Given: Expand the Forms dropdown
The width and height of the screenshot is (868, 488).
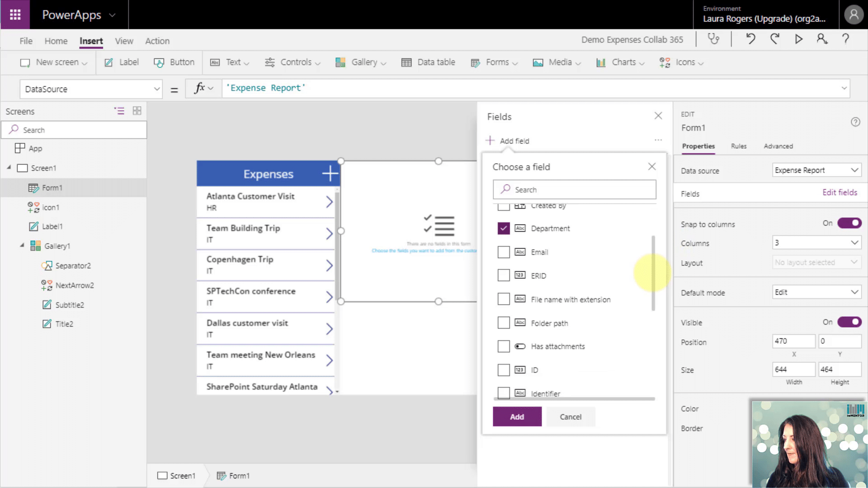Looking at the screenshot, I should [x=494, y=62].
